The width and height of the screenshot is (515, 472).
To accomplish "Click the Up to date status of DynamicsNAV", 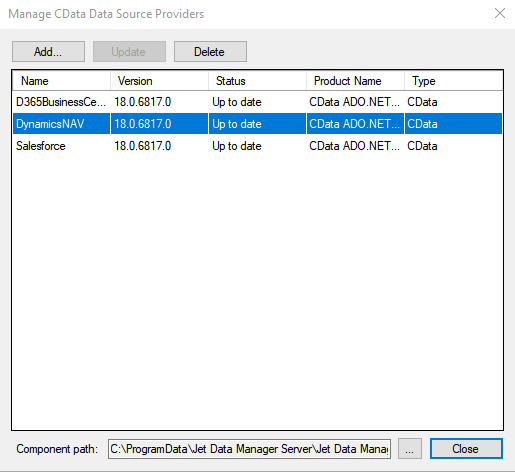I will 237,124.
